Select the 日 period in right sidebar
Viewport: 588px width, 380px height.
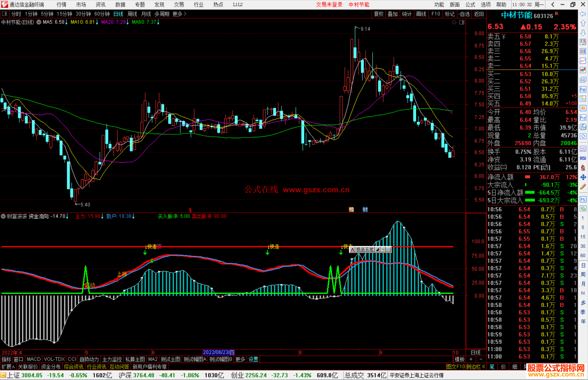pyautogui.click(x=583, y=265)
